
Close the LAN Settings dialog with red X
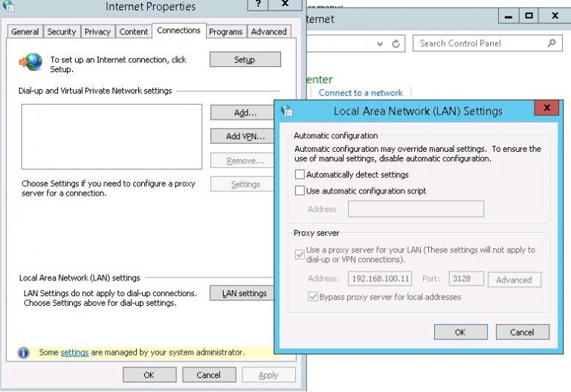[548, 109]
